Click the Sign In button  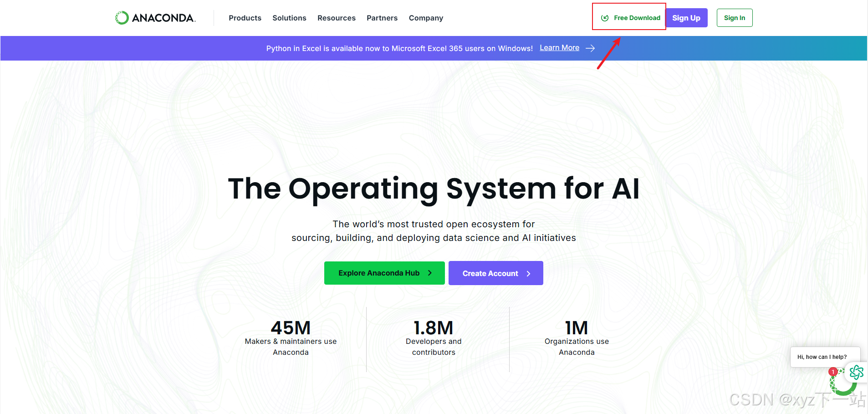click(735, 18)
